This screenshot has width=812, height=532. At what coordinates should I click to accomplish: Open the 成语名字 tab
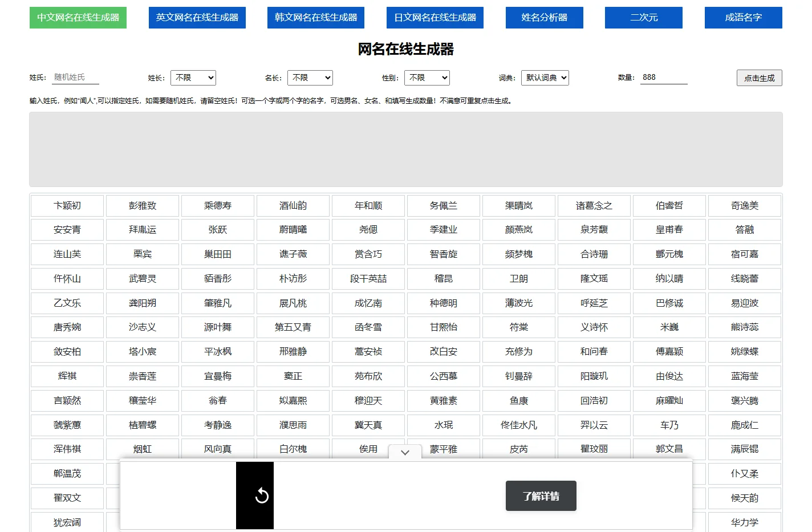coord(744,18)
